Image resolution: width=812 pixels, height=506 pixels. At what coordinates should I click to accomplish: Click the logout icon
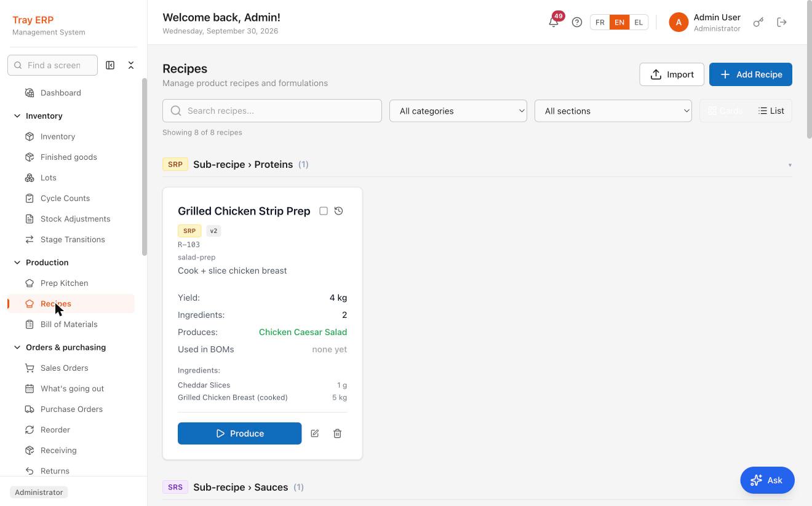[782, 22]
